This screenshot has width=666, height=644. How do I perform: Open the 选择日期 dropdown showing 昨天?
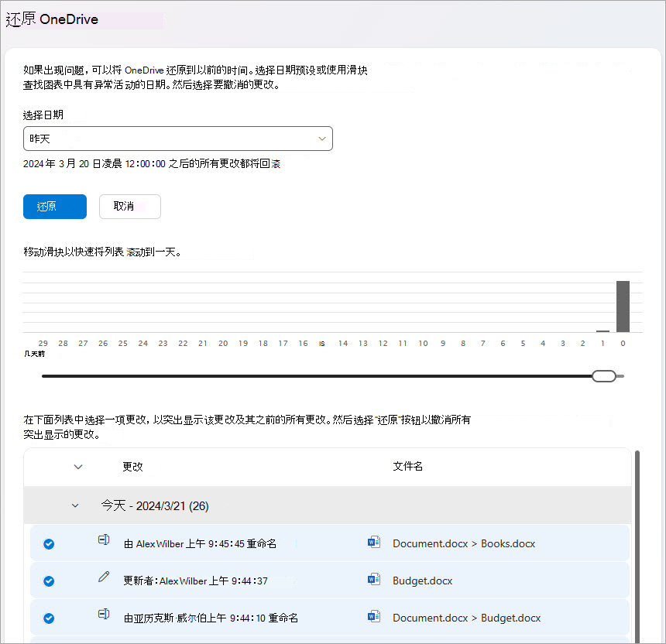[x=178, y=139]
